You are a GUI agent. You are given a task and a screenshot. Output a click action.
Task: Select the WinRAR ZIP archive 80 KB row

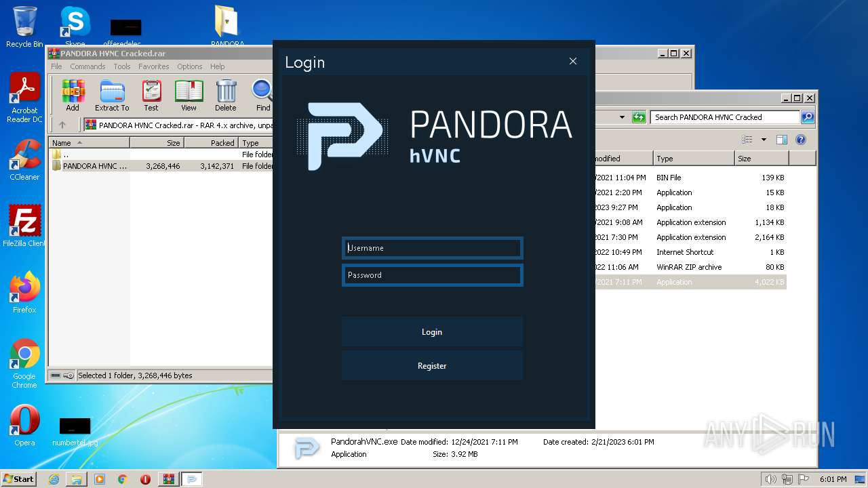691,267
